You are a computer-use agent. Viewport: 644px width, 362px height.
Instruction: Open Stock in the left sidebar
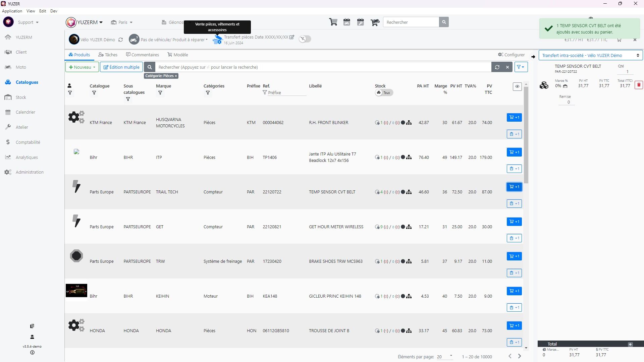[21, 97]
